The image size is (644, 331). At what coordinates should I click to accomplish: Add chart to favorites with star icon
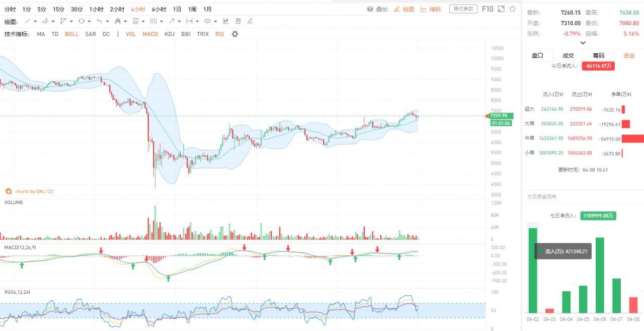513,9
